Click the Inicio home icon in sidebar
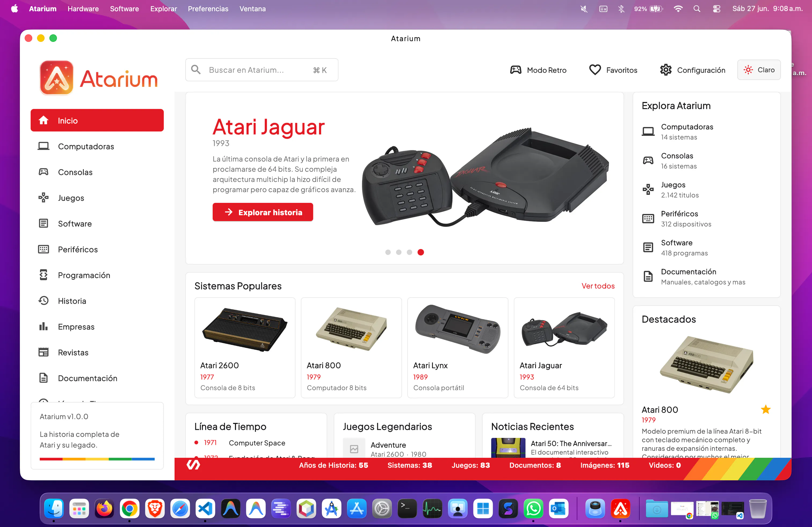Image resolution: width=812 pixels, height=527 pixels. tap(43, 120)
